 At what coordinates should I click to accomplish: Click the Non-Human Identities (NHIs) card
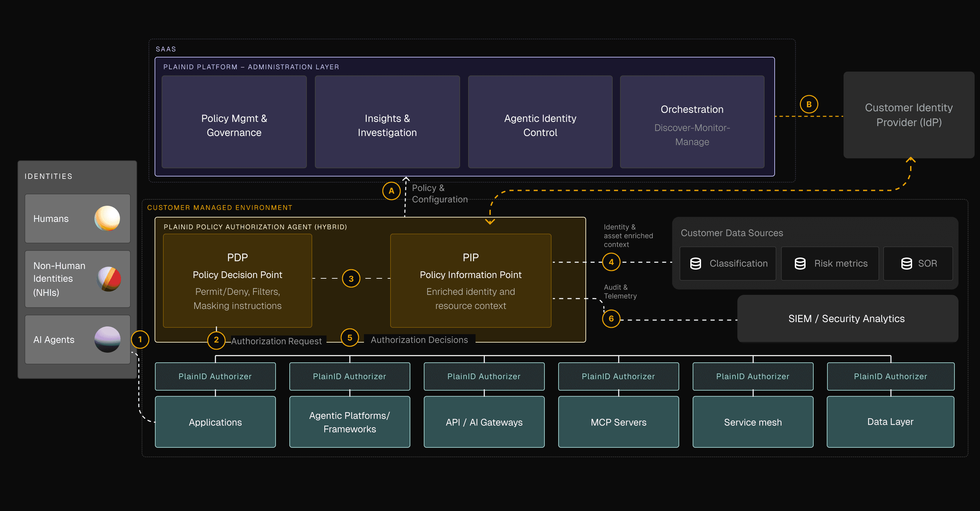pos(78,279)
